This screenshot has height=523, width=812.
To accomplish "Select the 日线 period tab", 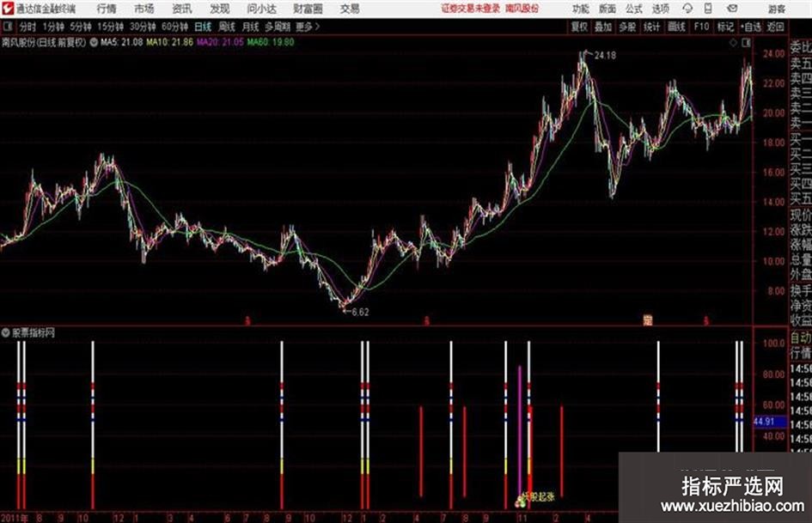I will (x=203, y=27).
